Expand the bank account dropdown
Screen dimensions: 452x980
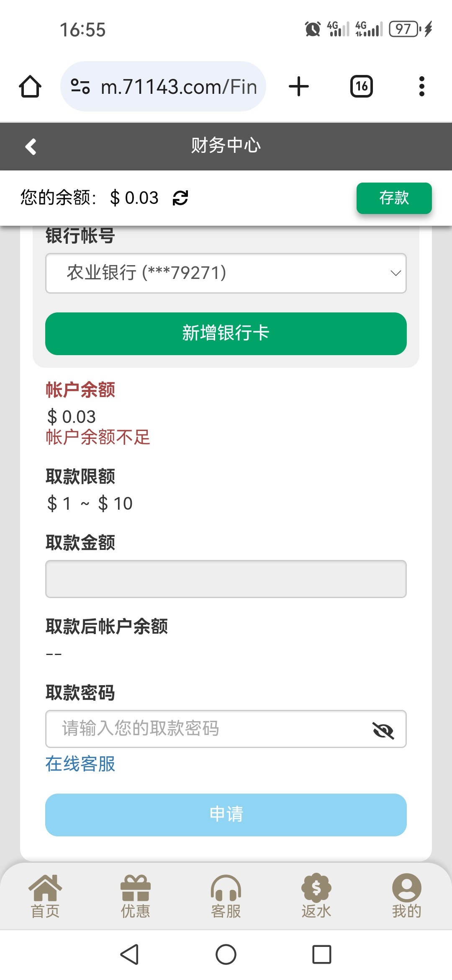(226, 273)
